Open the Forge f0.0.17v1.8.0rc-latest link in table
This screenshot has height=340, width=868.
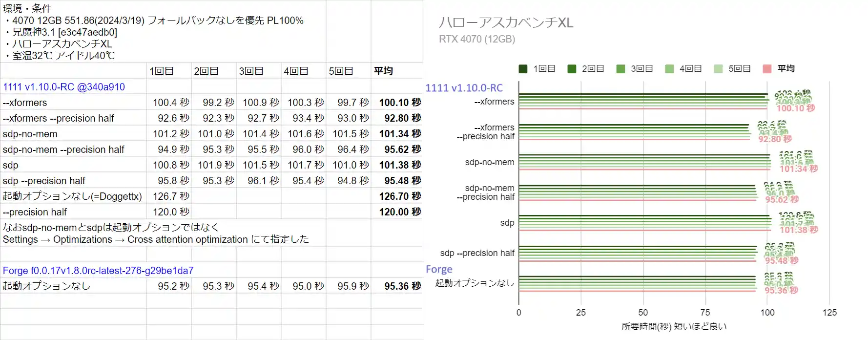[98, 271]
